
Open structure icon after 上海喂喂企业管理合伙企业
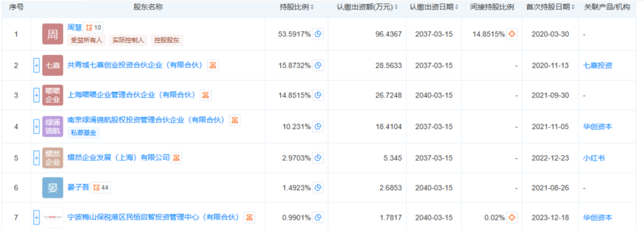pos(205,95)
